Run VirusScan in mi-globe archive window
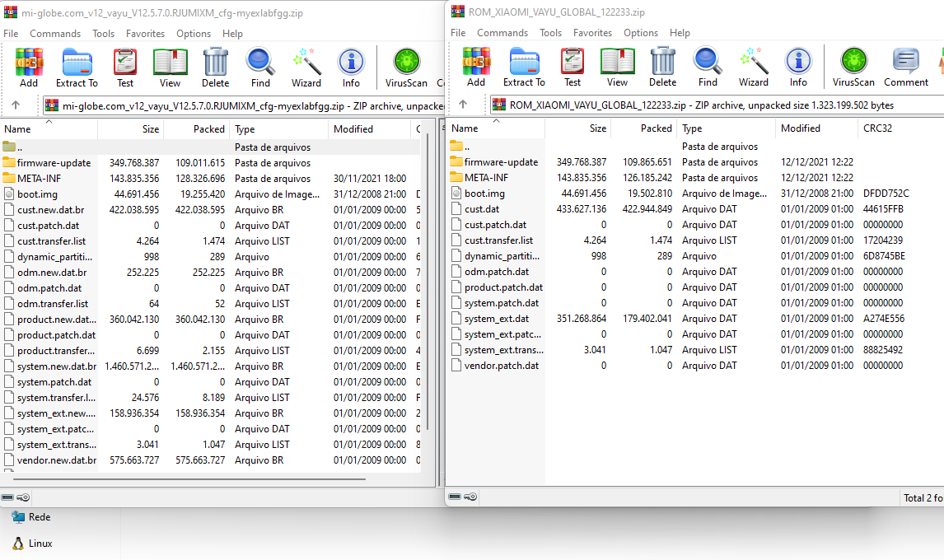Image resolution: width=944 pixels, height=560 pixels. 406,68
